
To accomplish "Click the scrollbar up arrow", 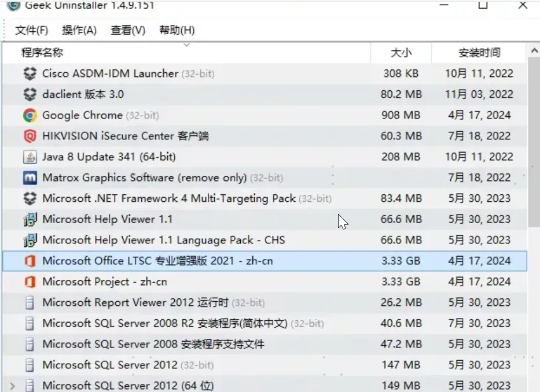I will click(x=534, y=51).
